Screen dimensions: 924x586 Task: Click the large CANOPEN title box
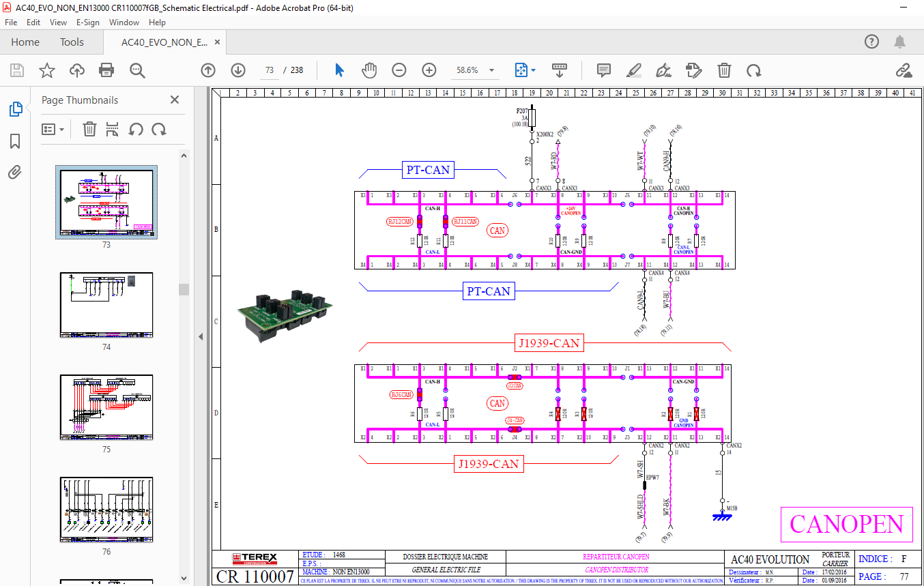click(x=846, y=524)
